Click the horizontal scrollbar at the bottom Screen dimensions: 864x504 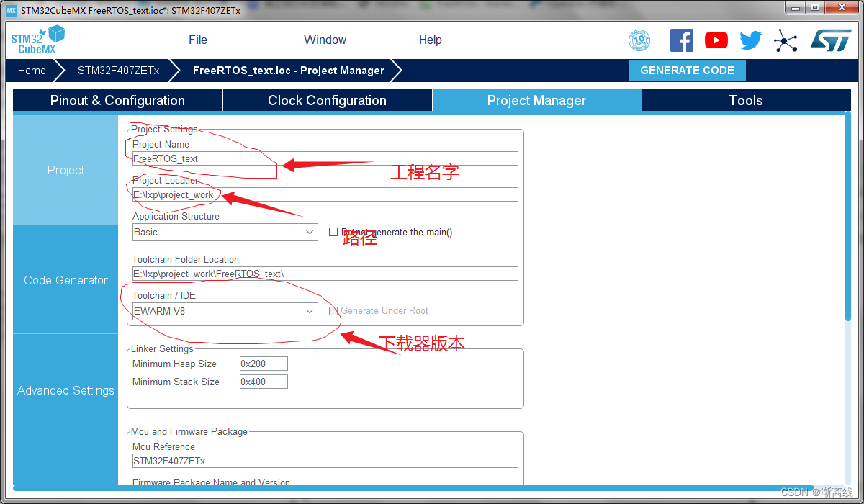414,487
